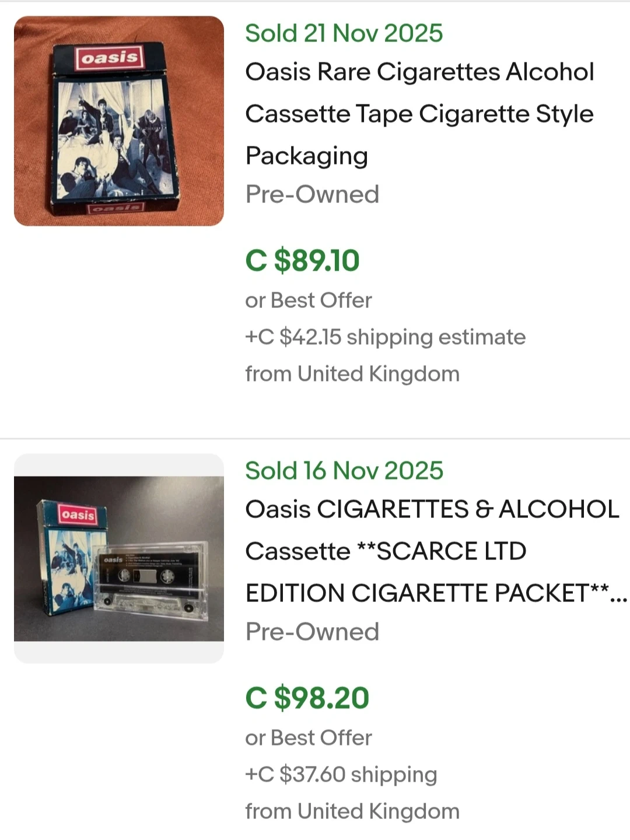Click the C $89.10 sold price
Screen dimensions: 630x840
302,260
